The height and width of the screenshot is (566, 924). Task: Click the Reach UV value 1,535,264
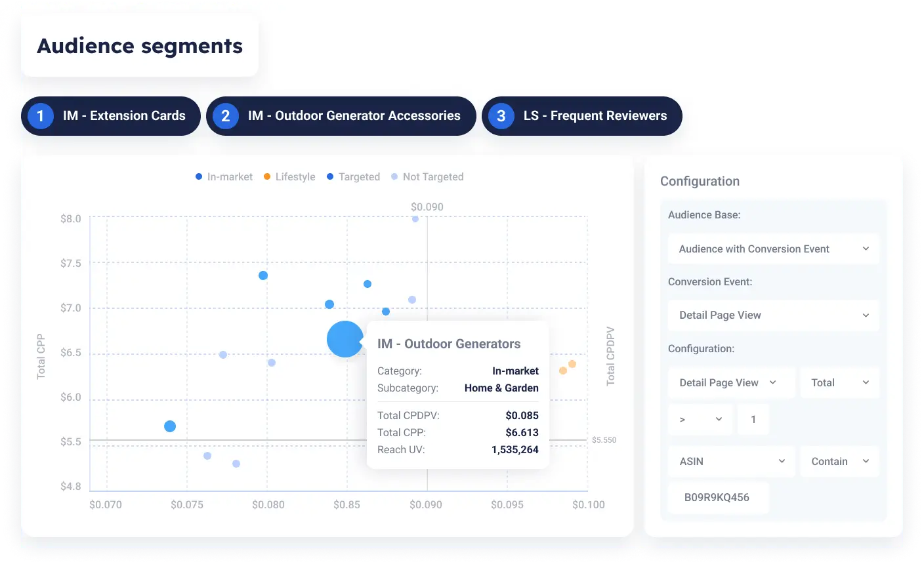tap(515, 450)
